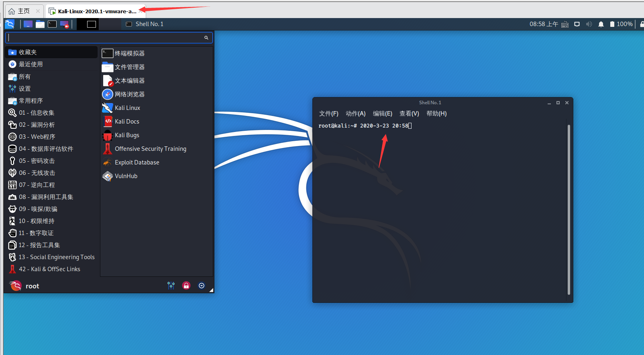The width and height of the screenshot is (644, 355).
Task: Launch 文本编辑器 text editor
Action: (x=156, y=81)
